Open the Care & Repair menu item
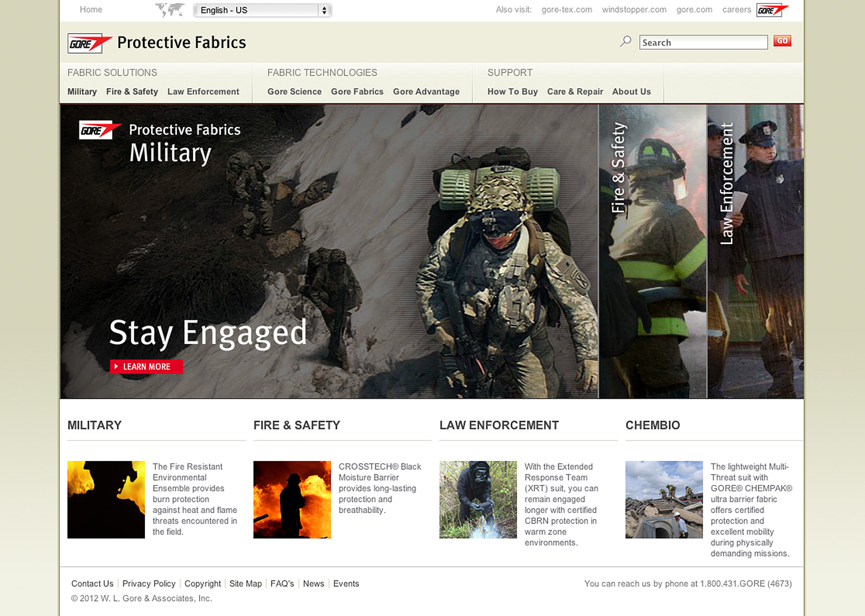Screen dimensions: 865x616 tap(575, 91)
